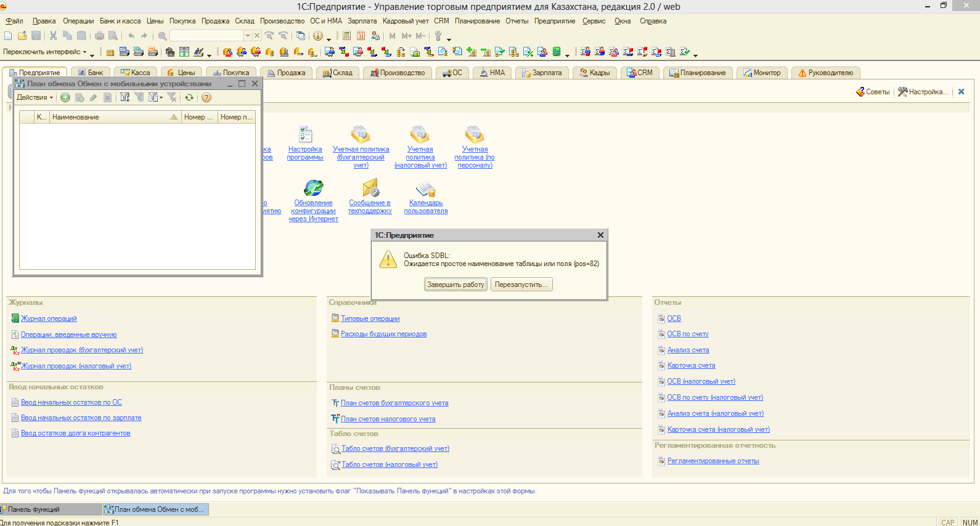Screen dimensions: 980x526
Task: Open the Операции menu
Action: 78,21
